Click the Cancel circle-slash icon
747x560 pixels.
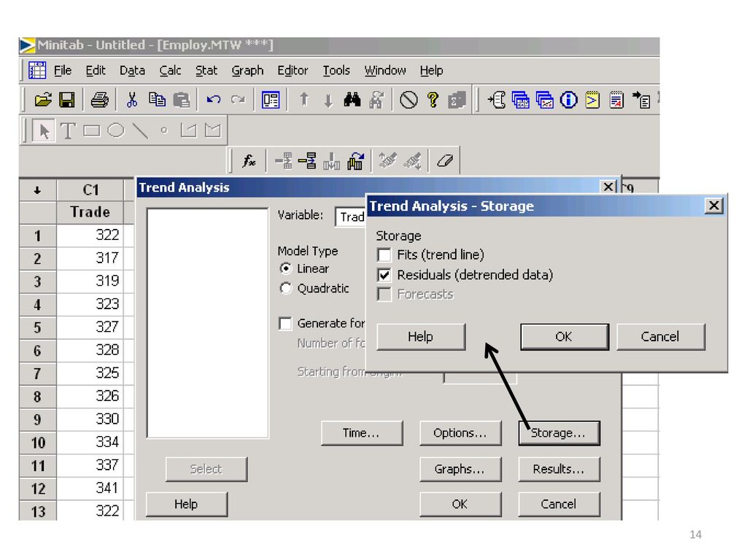point(409,100)
